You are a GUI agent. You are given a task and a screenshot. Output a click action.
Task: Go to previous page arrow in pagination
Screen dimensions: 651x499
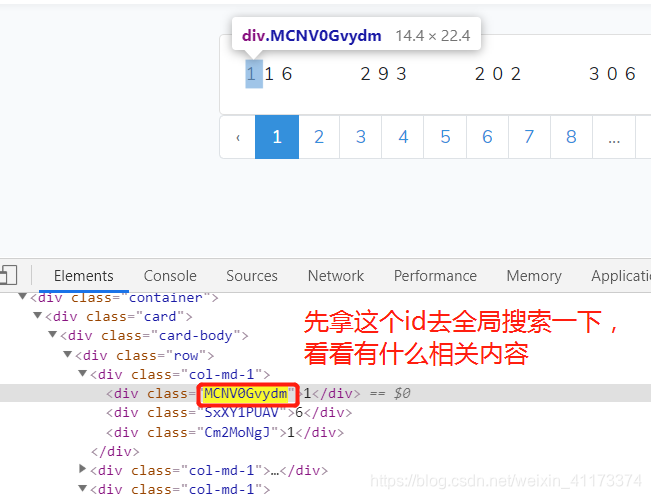[x=237, y=137]
